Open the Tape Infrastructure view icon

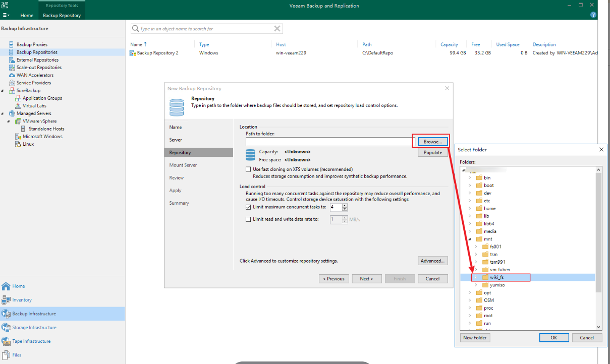[x=6, y=341]
